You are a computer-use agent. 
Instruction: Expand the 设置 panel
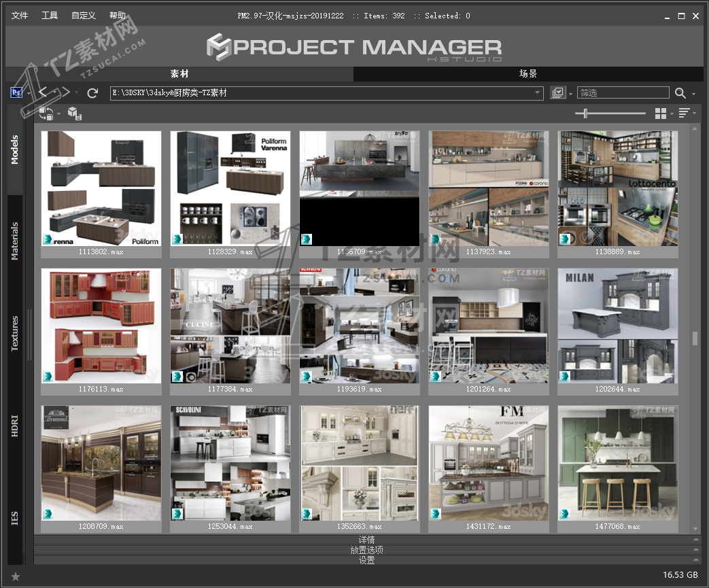(366, 560)
